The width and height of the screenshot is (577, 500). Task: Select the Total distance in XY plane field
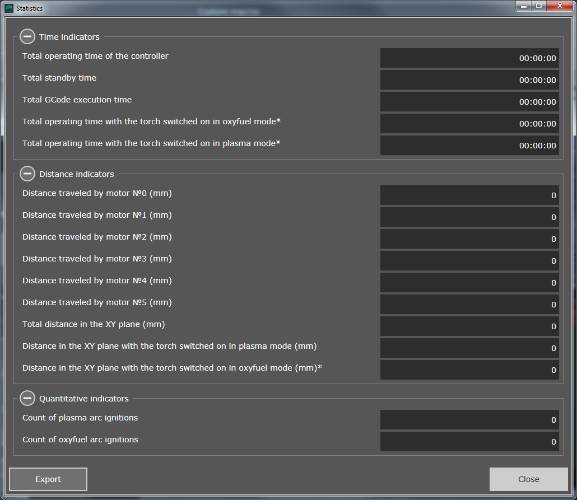(x=470, y=326)
